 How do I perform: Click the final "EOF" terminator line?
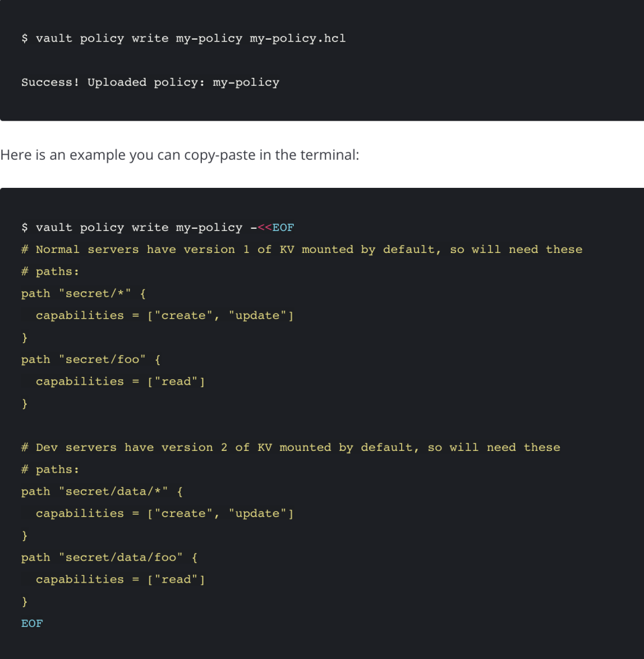[x=32, y=623]
